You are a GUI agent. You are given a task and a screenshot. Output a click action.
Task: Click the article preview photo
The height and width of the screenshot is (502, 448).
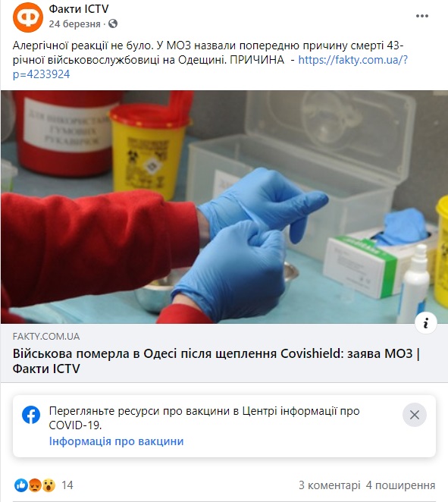224,207
